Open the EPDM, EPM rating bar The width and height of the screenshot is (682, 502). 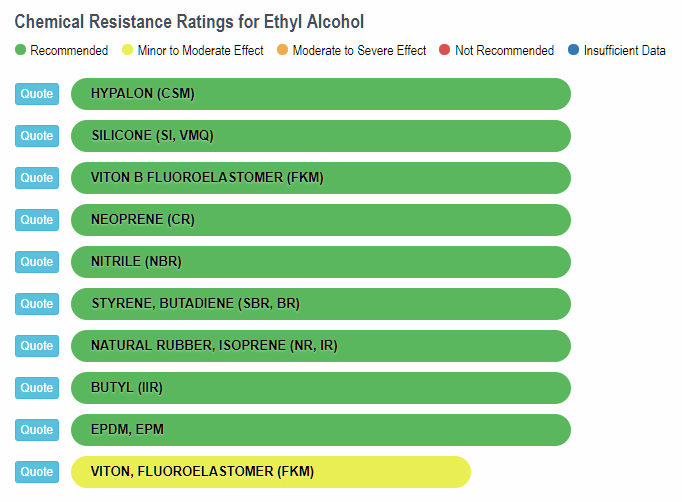point(320,430)
